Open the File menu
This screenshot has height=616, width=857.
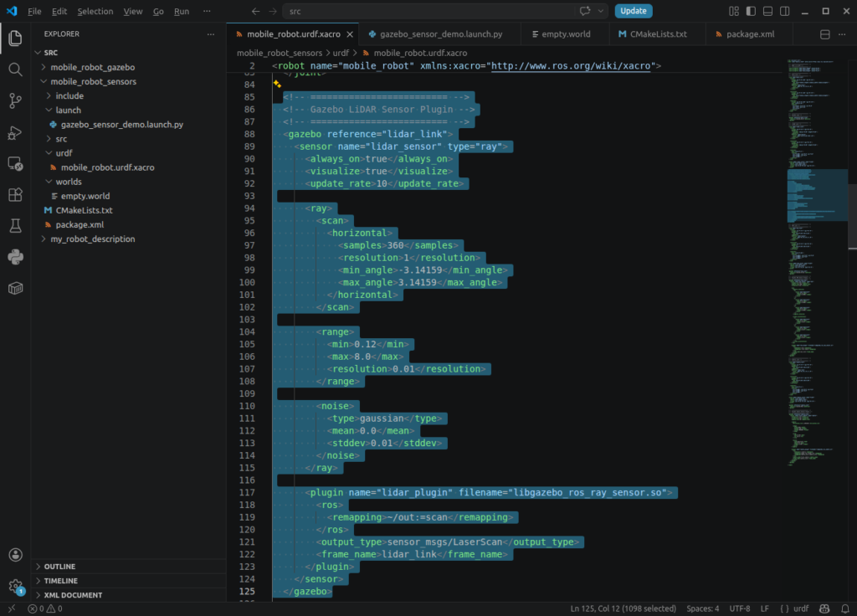(x=34, y=11)
